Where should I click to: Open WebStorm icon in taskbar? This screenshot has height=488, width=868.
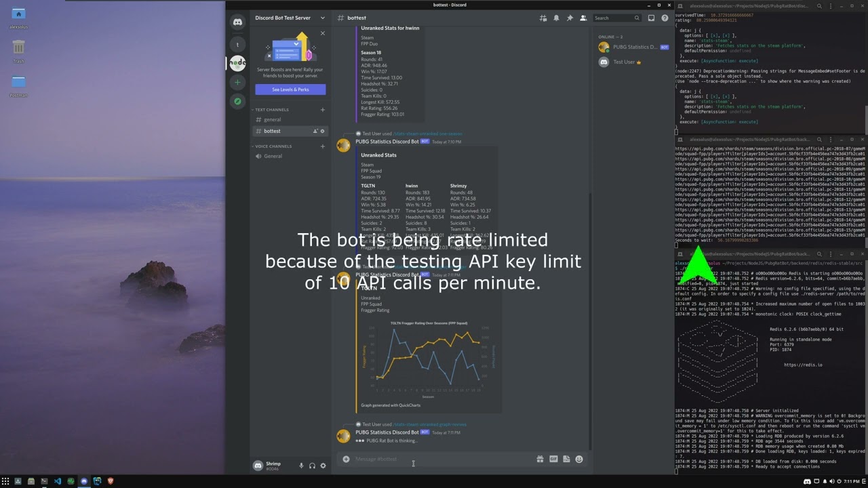point(97,481)
